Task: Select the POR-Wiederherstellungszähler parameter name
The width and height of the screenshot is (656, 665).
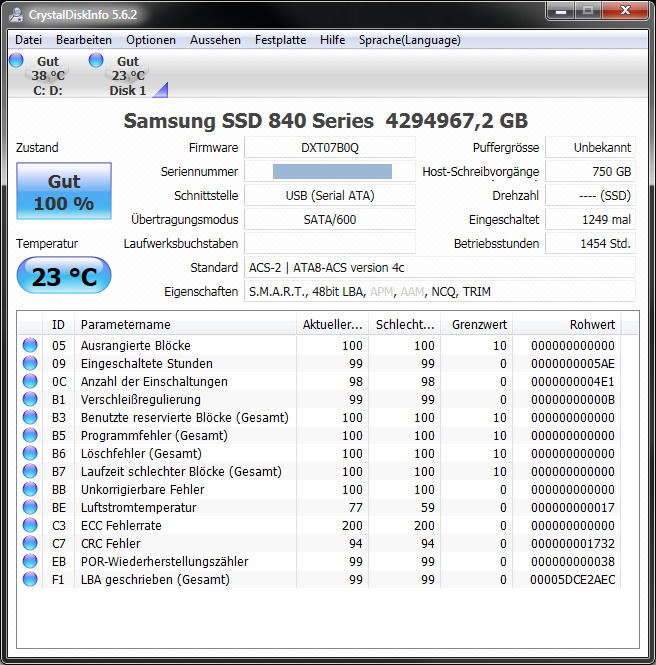Action: tap(165, 562)
